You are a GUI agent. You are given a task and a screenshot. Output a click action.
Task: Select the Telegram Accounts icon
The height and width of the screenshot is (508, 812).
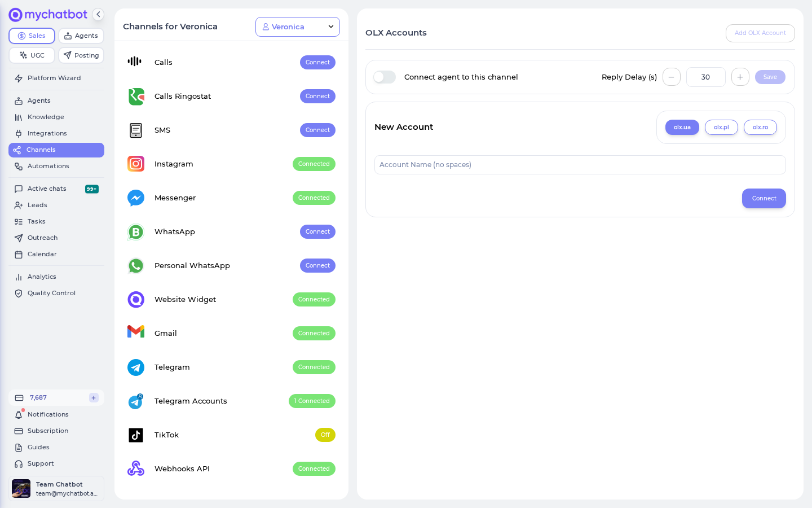click(x=136, y=401)
